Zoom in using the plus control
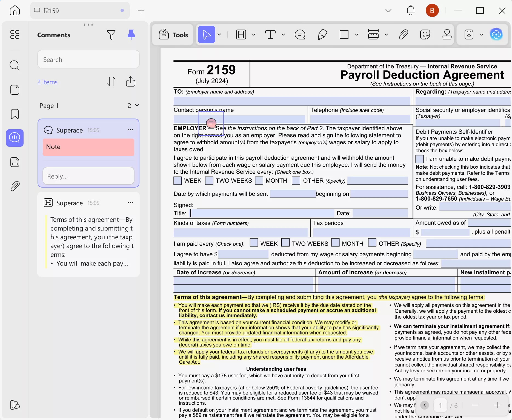This screenshot has width=512, height=420. point(497,405)
